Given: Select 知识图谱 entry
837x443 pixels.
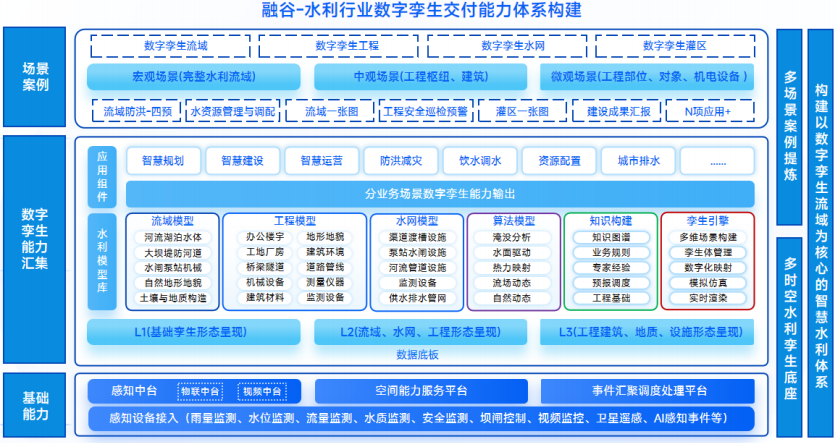Looking at the screenshot, I should (x=611, y=237).
